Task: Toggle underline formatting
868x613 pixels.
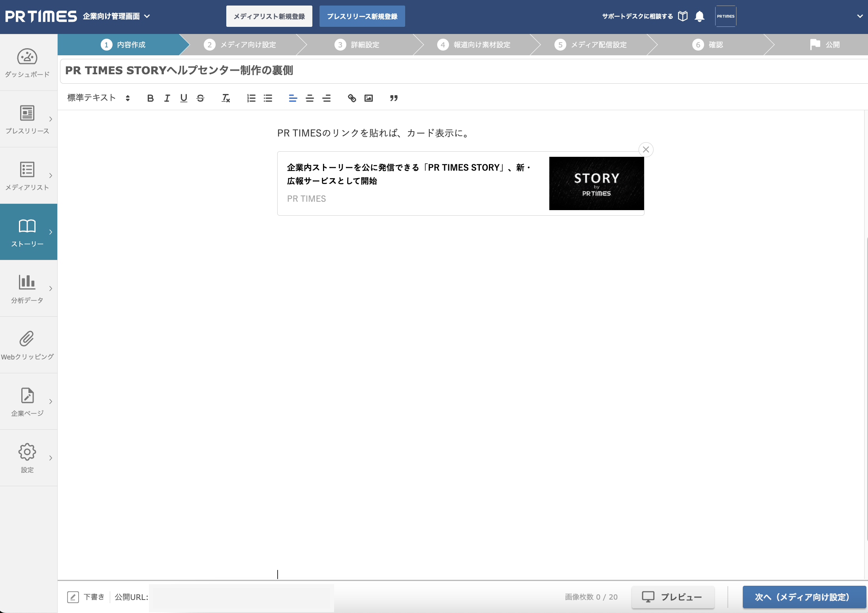Action: [x=184, y=98]
